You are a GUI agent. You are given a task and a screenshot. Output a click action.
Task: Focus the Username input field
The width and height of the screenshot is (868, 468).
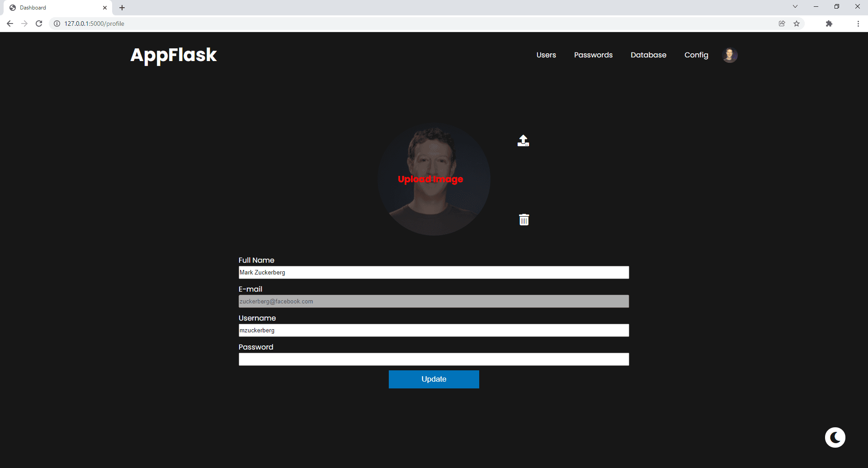pos(434,330)
